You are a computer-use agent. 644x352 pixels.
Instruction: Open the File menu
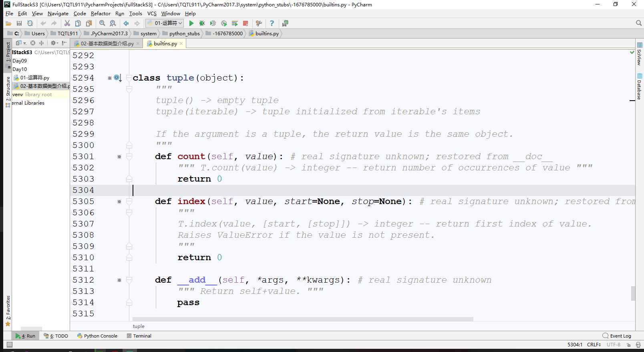(9, 13)
